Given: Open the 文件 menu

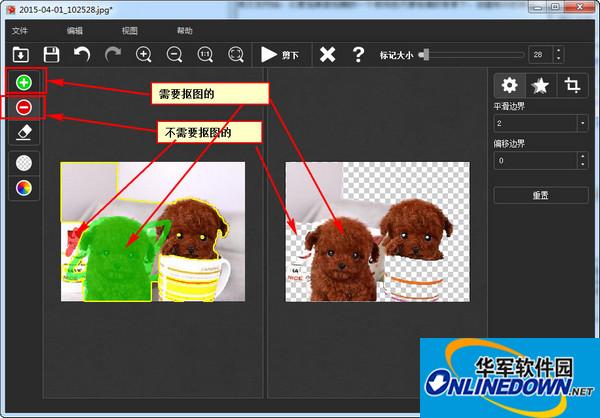Looking at the screenshot, I should [20, 31].
